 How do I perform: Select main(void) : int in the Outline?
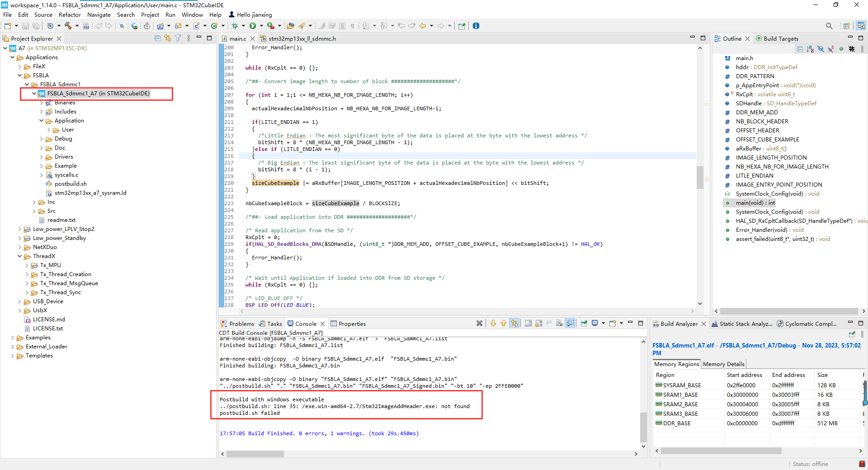754,202
